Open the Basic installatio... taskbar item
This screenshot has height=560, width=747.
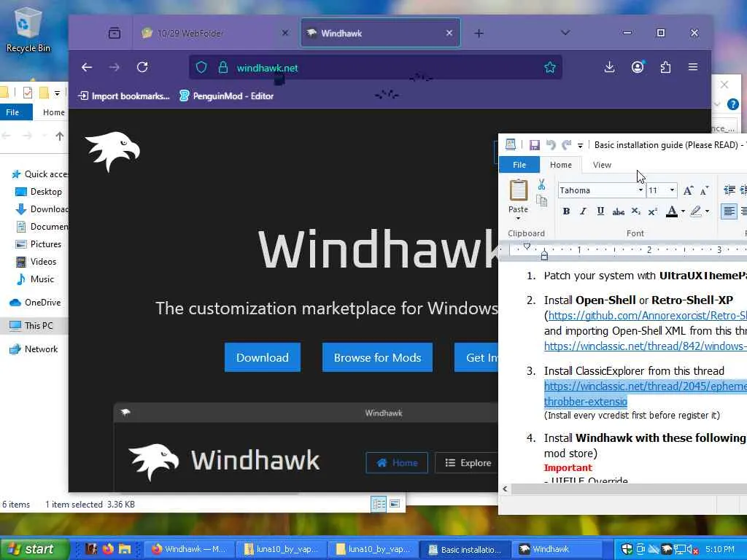[465, 550]
